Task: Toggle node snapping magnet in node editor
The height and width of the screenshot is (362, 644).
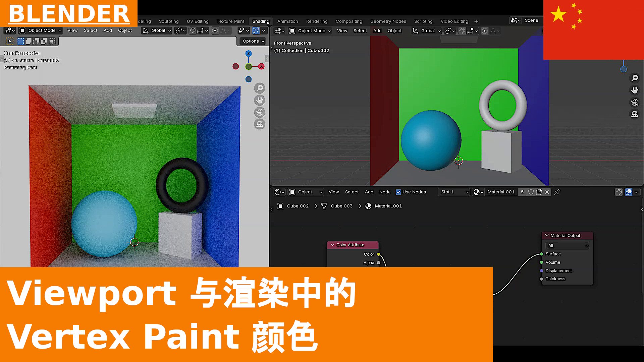Action: [619, 192]
